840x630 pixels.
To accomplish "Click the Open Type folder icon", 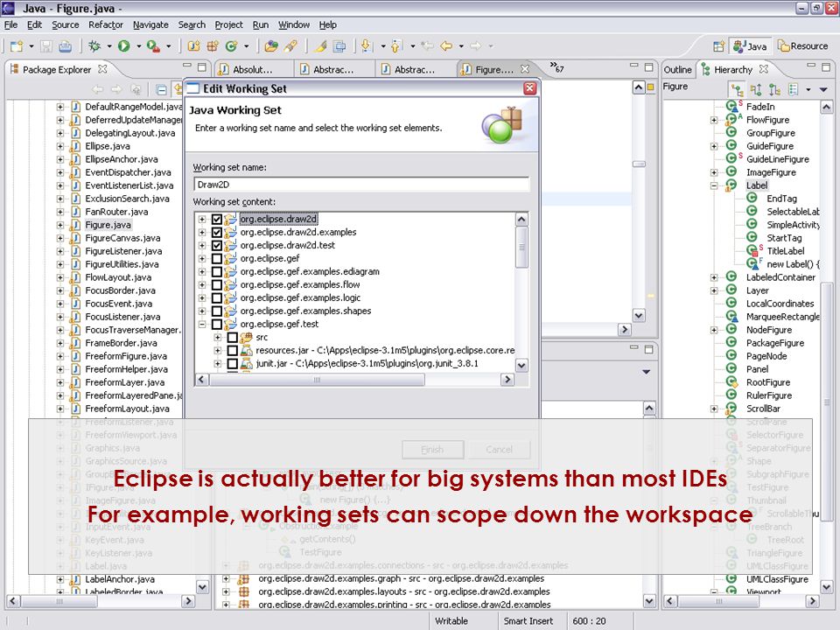I will 271,46.
